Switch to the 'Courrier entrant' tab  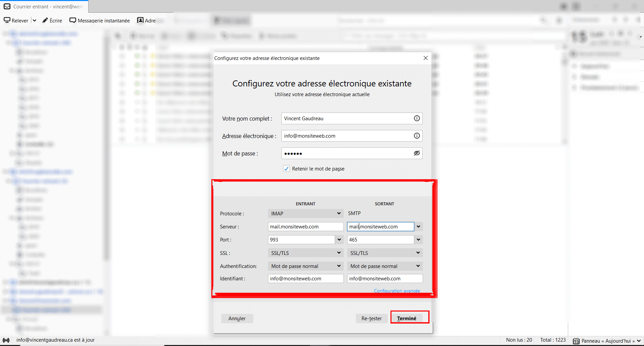pyautogui.click(x=44, y=6)
